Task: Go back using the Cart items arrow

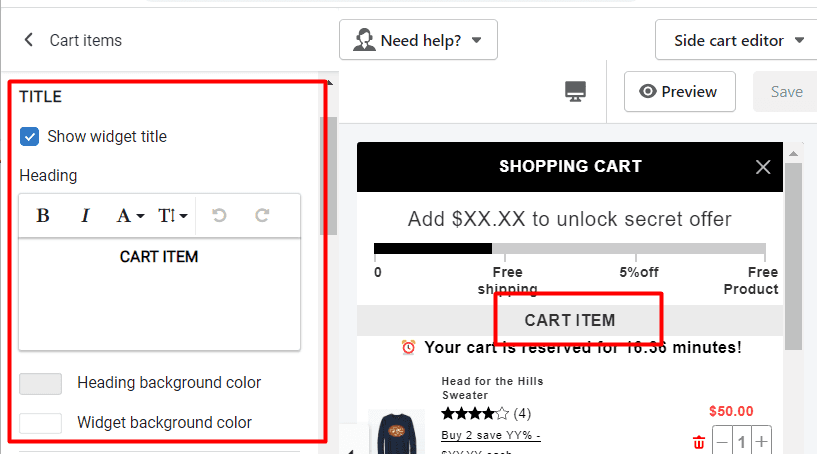Action: coord(29,40)
